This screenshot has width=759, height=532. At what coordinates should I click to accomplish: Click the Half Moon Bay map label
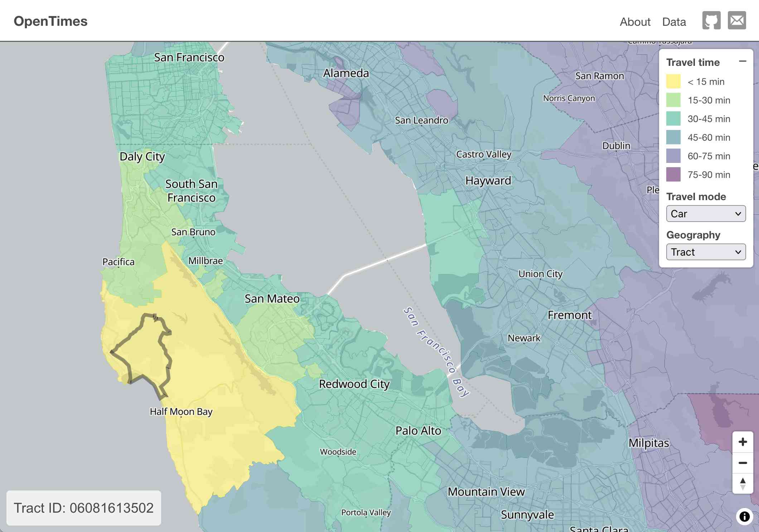click(181, 412)
